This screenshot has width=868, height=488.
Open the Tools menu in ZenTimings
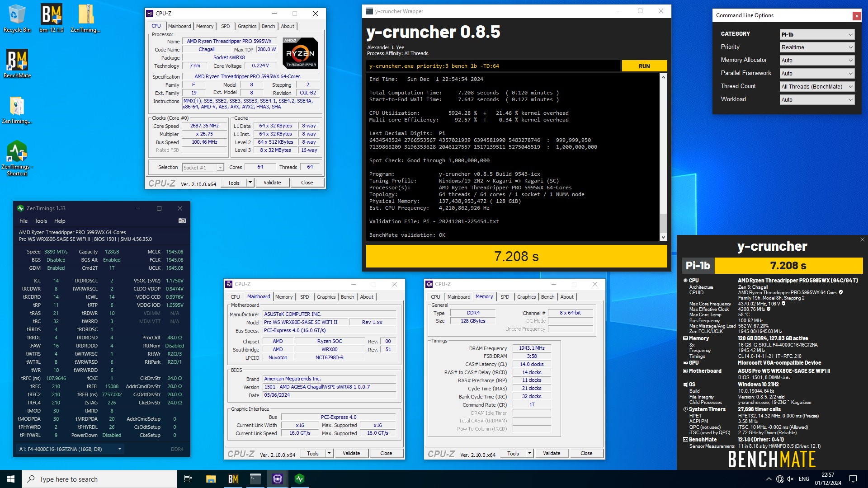(41, 221)
